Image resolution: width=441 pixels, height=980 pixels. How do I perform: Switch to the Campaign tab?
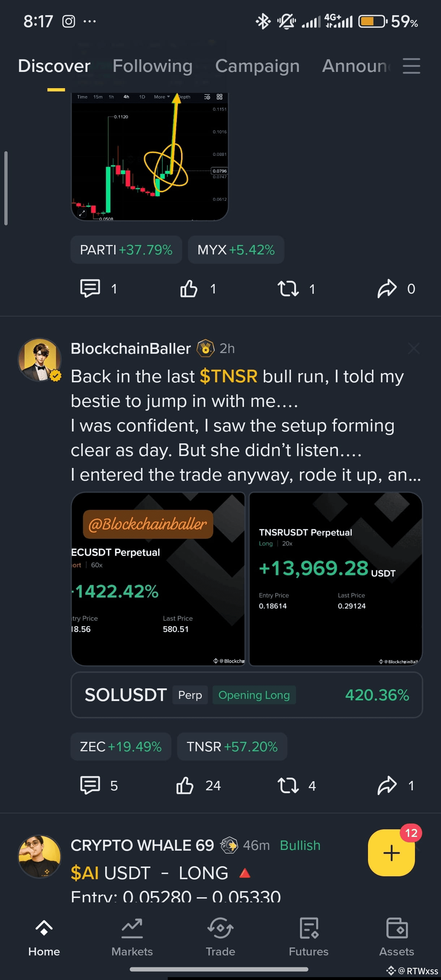pos(257,66)
